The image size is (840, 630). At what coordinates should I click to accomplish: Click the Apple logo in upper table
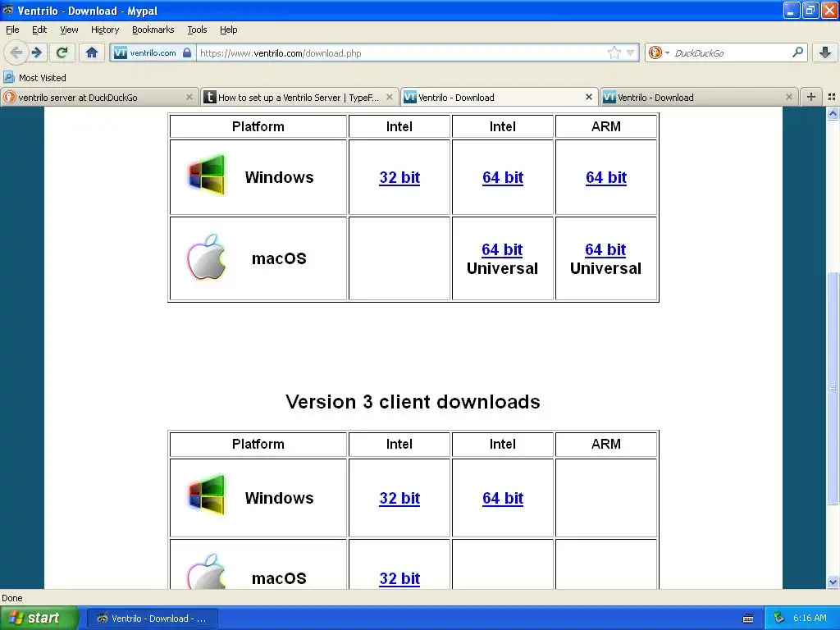click(x=206, y=257)
